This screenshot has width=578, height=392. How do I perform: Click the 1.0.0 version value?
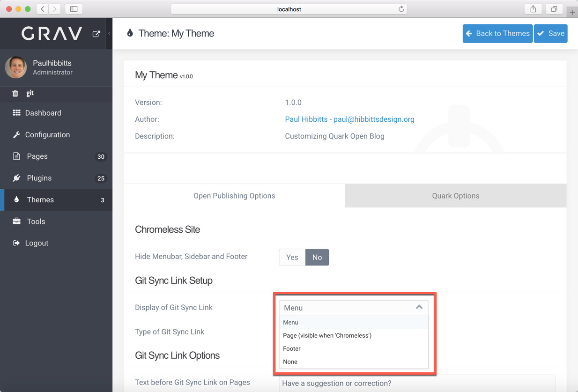(x=293, y=103)
